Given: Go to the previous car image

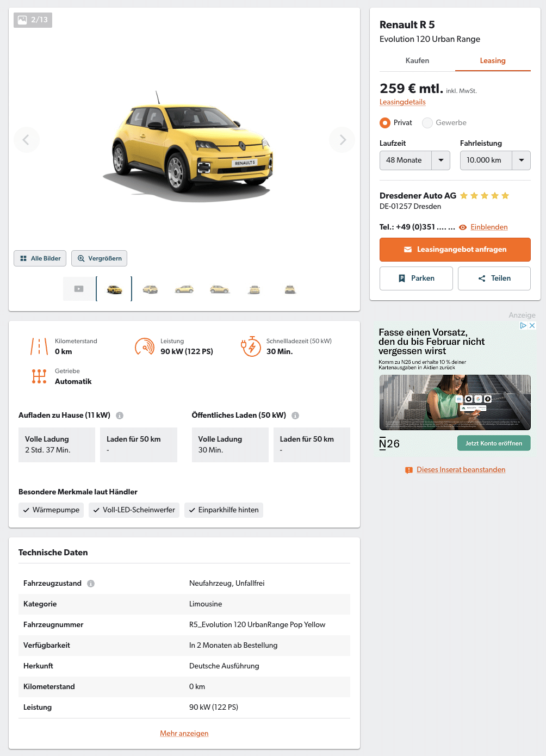Looking at the screenshot, I should pos(27,140).
